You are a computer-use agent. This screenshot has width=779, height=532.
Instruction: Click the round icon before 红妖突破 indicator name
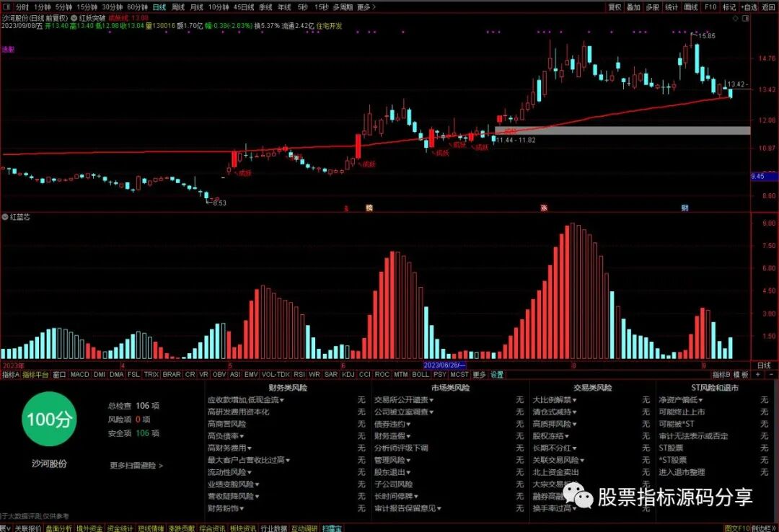tap(74, 18)
